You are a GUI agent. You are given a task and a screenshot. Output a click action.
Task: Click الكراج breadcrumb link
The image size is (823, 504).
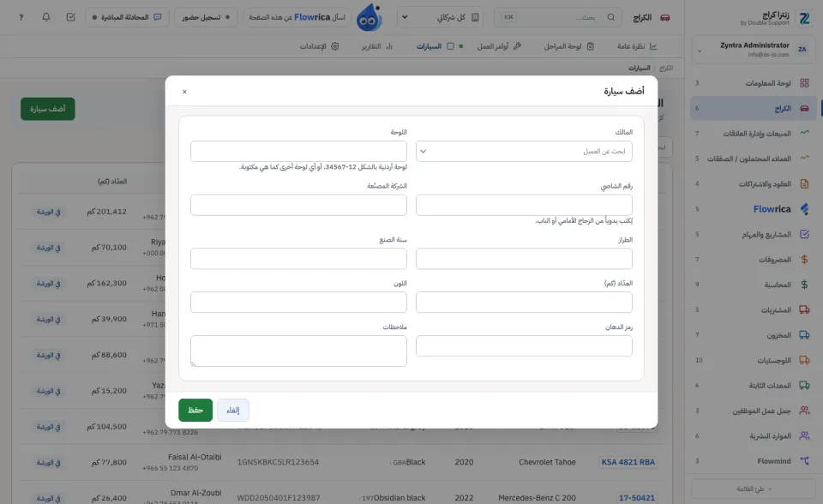pos(666,69)
